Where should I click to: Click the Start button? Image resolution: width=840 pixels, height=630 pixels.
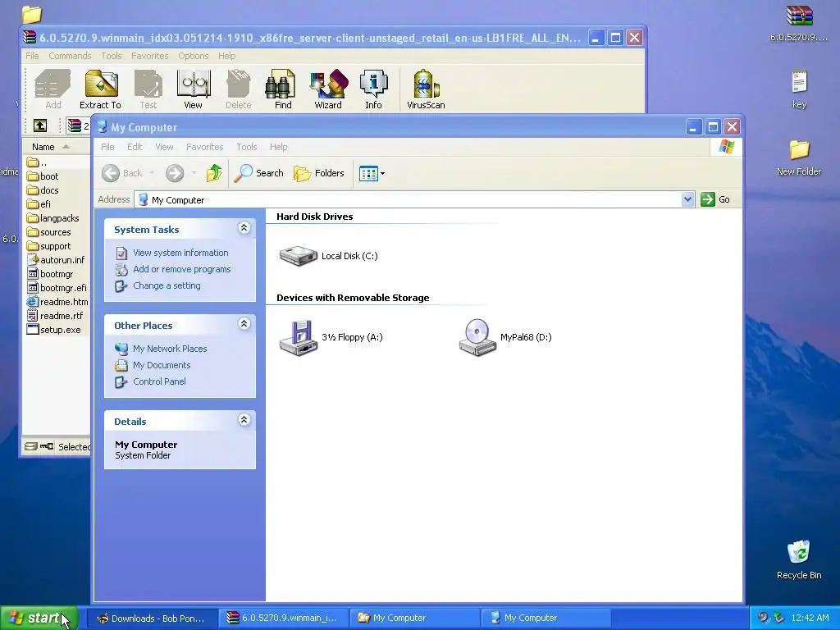pyautogui.click(x=39, y=619)
